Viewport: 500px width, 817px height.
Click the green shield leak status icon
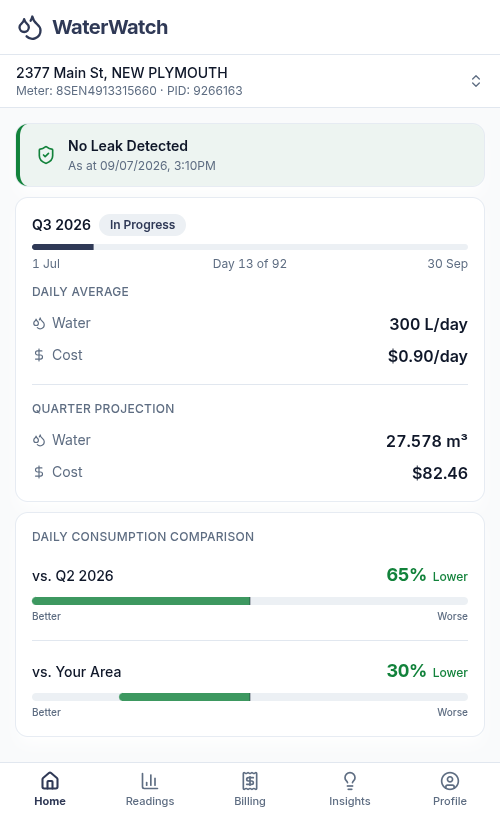click(x=46, y=155)
